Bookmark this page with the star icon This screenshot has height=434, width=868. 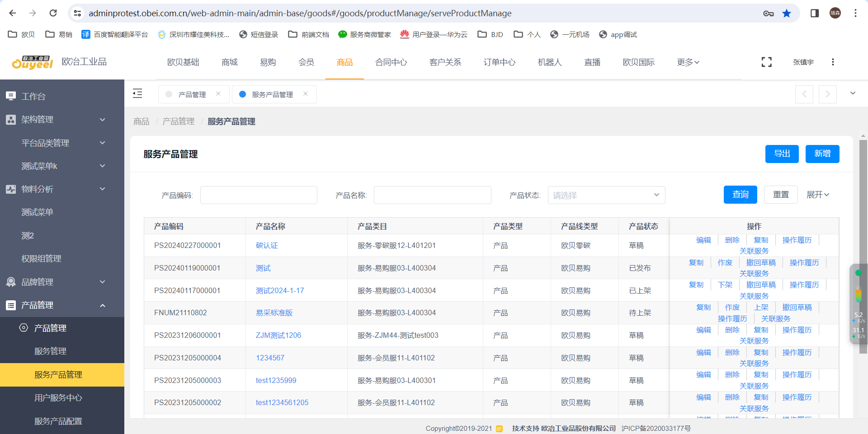[787, 13]
